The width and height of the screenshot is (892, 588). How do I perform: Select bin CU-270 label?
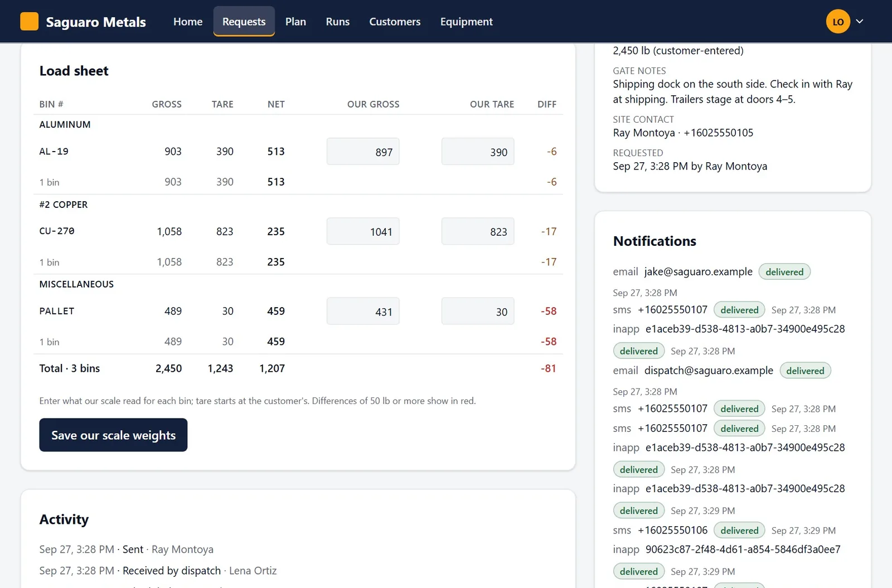tap(57, 231)
